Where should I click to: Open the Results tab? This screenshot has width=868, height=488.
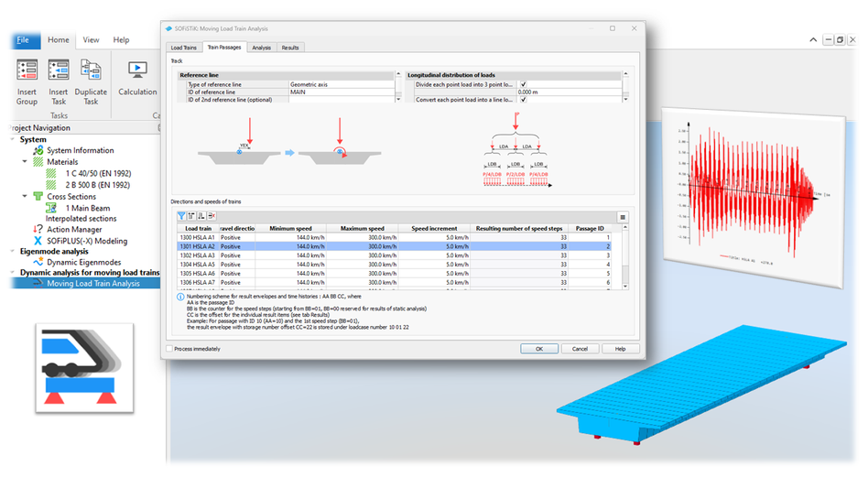(290, 48)
